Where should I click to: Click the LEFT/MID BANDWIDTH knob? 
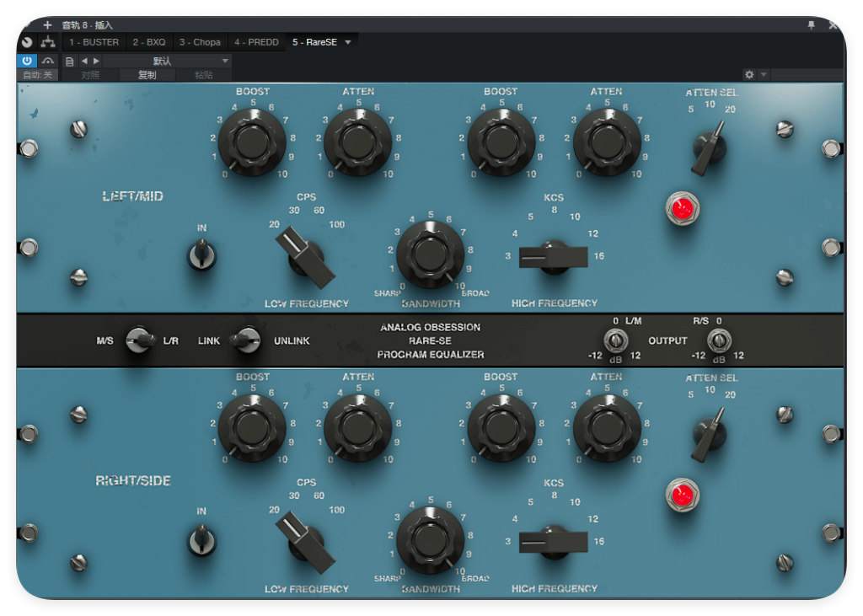pyautogui.click(x=431, y=254)
